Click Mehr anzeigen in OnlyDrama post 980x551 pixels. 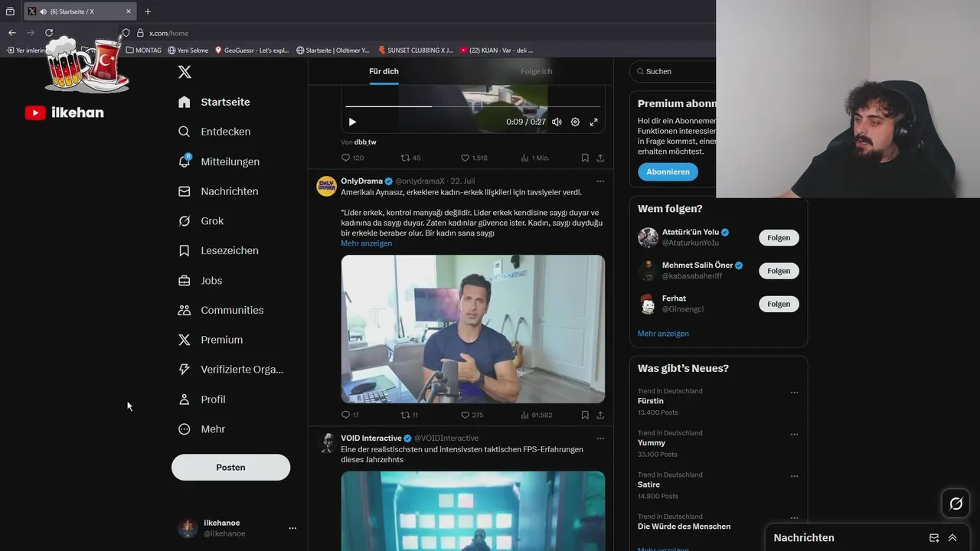(x=366, y=243)
